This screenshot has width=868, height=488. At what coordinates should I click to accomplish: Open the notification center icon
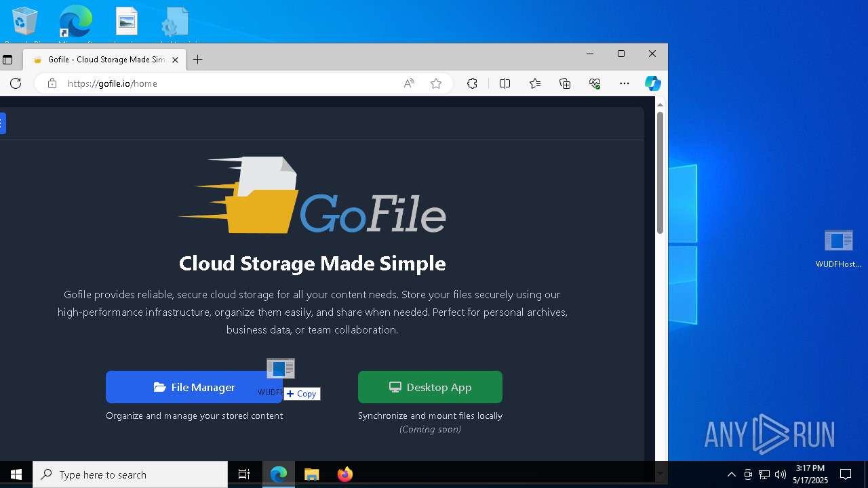pos(846,474)
